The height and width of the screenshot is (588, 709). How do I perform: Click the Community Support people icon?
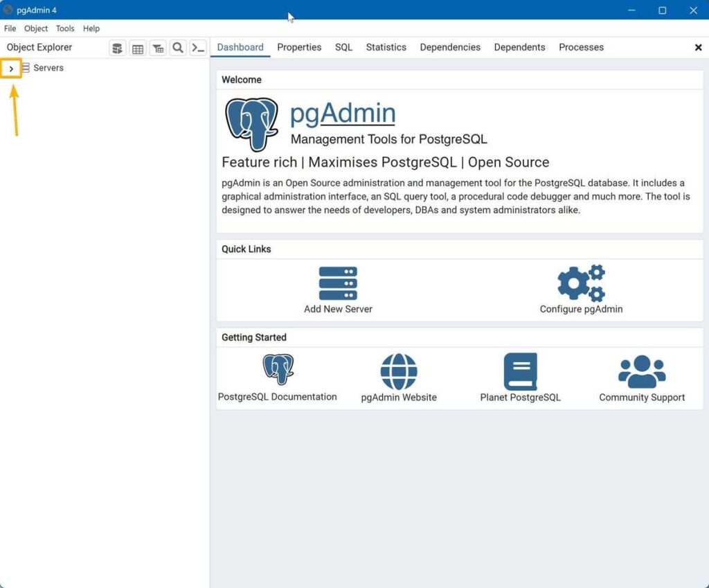642,371
